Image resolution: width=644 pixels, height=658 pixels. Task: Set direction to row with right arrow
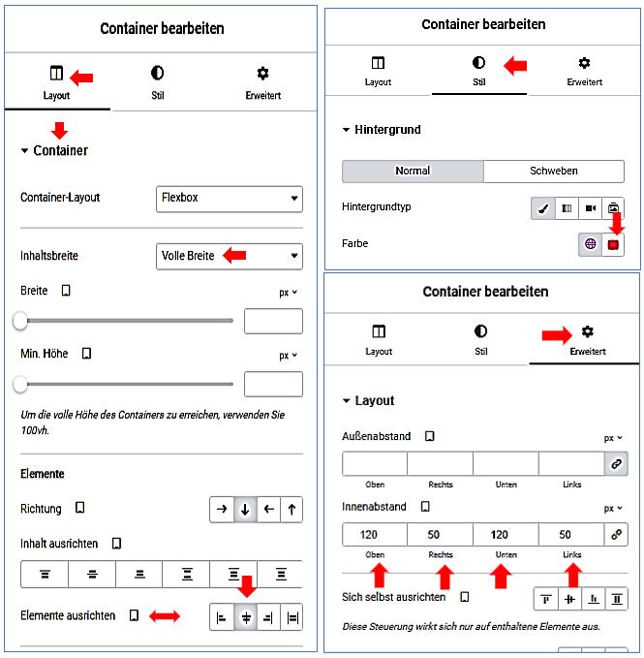(x=222, y=510)
